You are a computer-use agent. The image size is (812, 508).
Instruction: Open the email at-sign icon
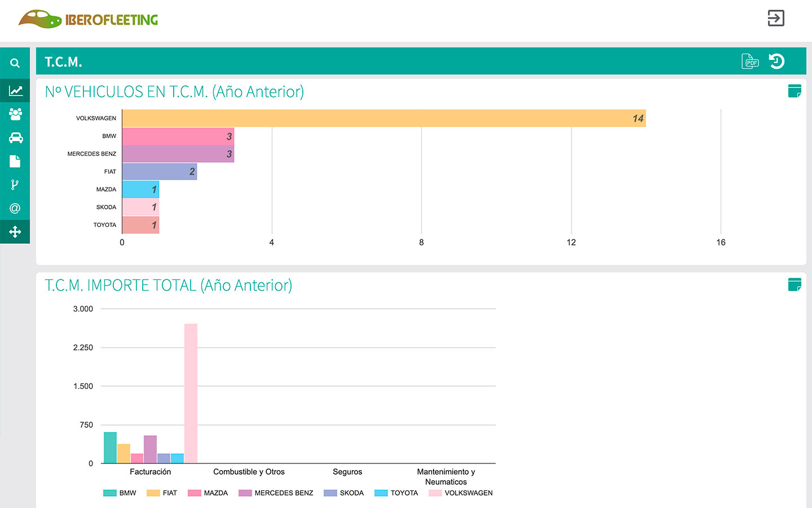15,208
